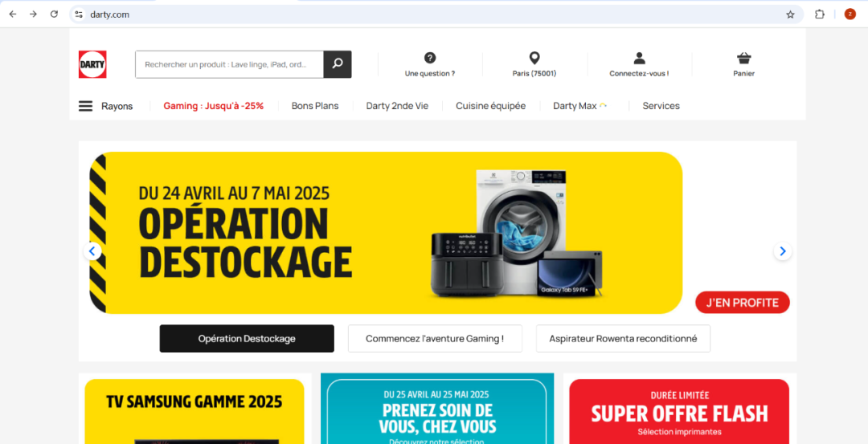868x444 pixels.
Task: Select the Opération Destockage carousel tab
Action: click(x=247, y=338)
